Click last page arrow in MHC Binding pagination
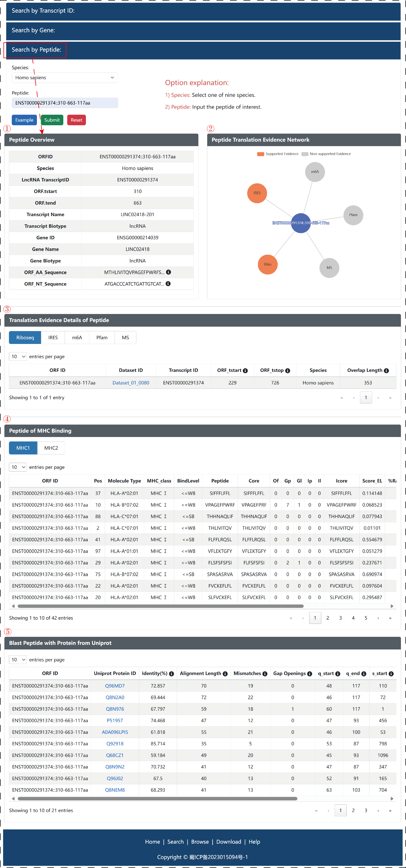Viewport: 406px width, 868px height. (390, 618)
